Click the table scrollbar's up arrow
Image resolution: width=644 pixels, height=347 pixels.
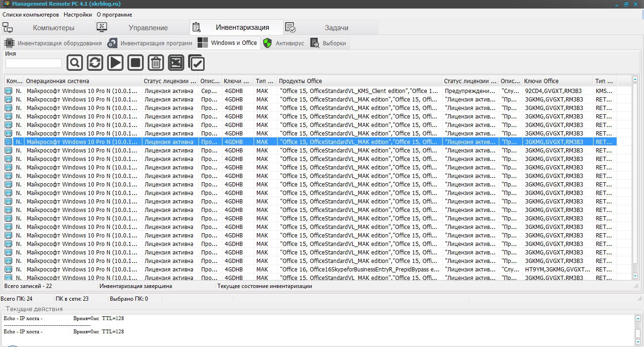[x=635, y=79]
